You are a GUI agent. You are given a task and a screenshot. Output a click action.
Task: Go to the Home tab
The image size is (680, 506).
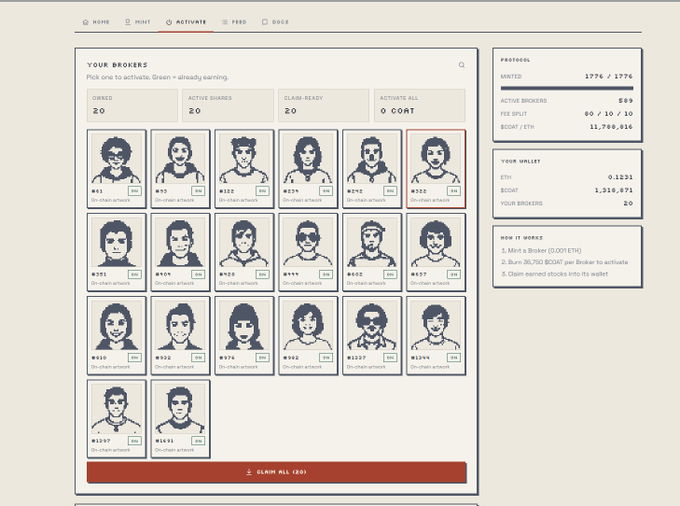coord(96,22)
